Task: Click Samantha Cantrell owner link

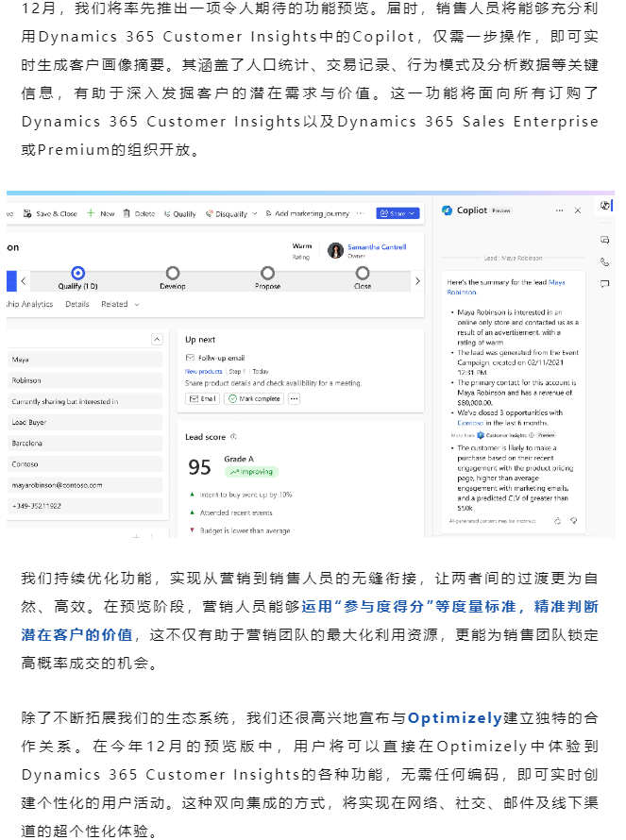Action: (x=377, y=247)
